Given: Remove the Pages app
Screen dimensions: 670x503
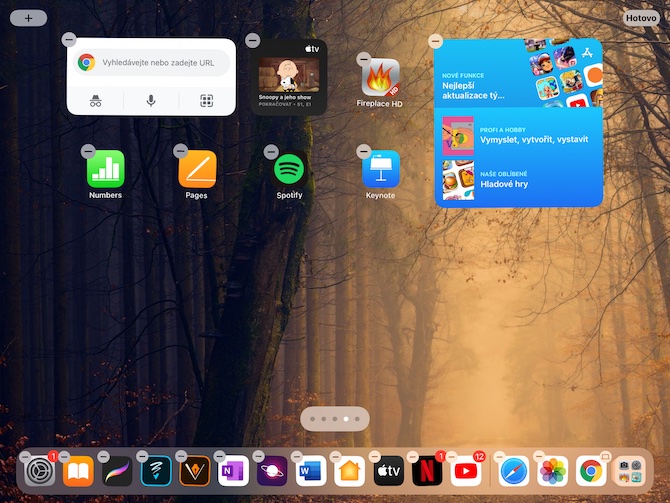Looking at the screenshot, I should click(x=180, y=150).
